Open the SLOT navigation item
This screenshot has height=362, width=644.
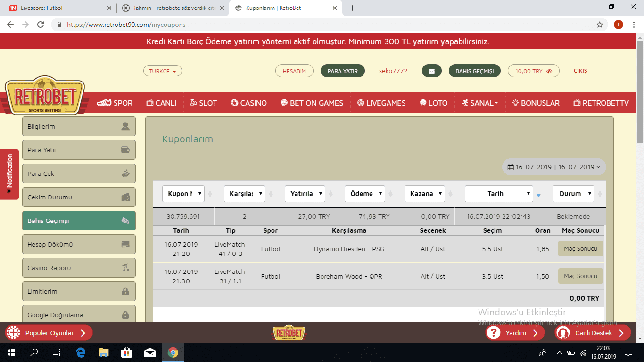[204, 103]
